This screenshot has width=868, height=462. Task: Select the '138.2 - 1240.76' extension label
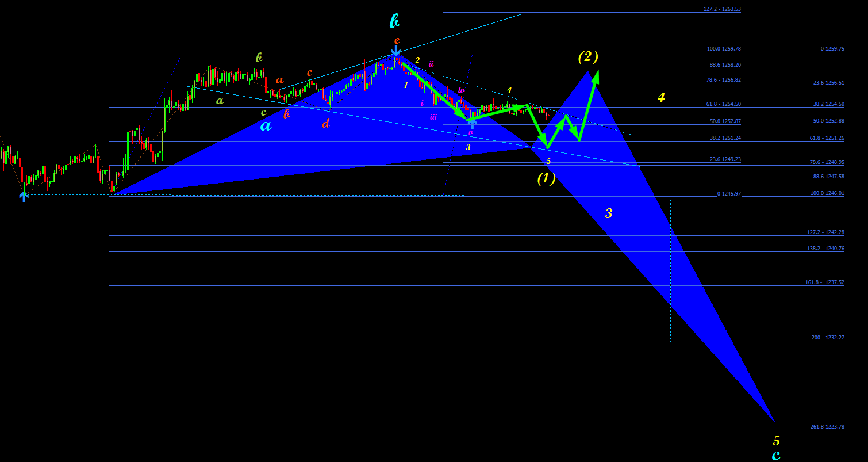click(825, 249)
